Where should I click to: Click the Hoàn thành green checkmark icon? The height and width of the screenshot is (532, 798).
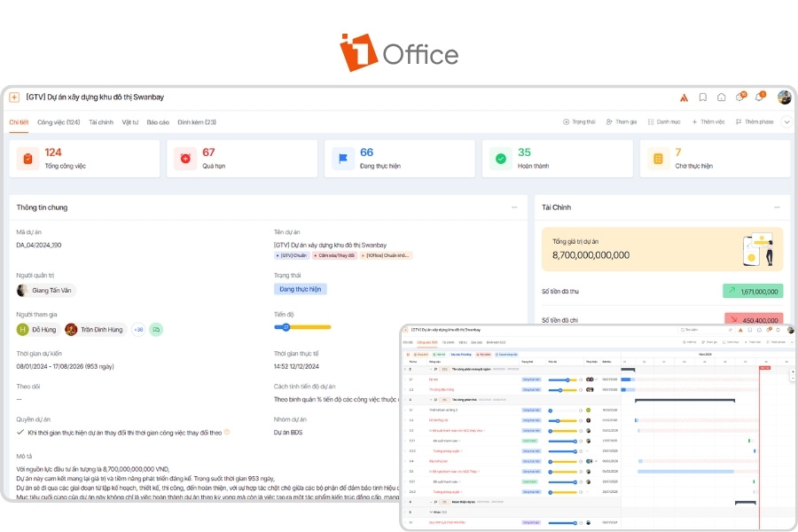(x=501, y=159)
